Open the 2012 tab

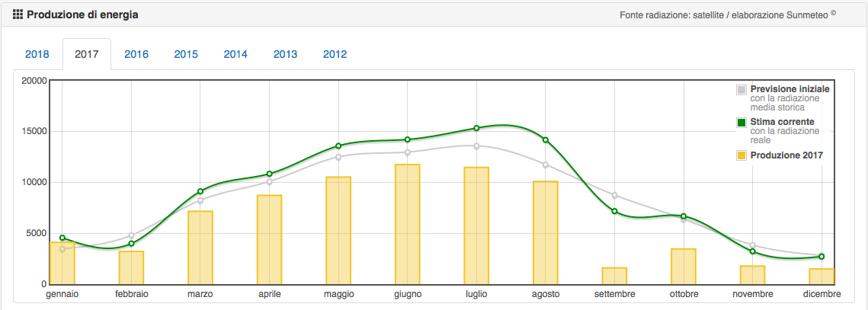335,54
